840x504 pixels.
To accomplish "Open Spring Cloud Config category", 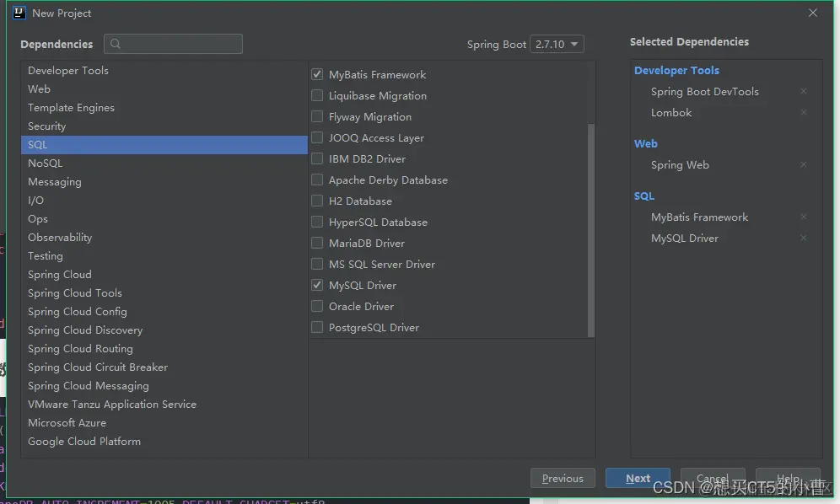I will click(x=164, y=312).
